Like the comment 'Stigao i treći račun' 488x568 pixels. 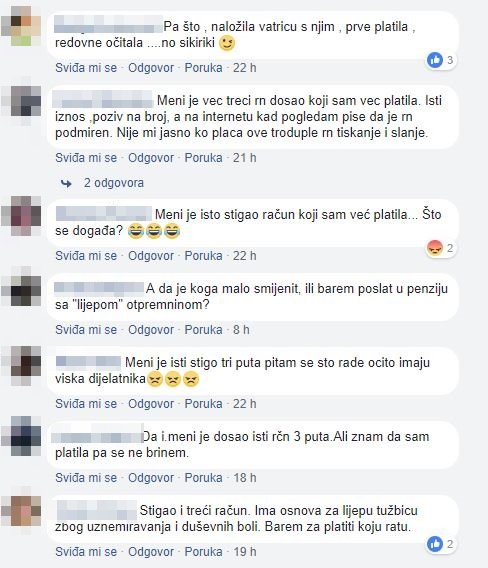tap(86, 552)
